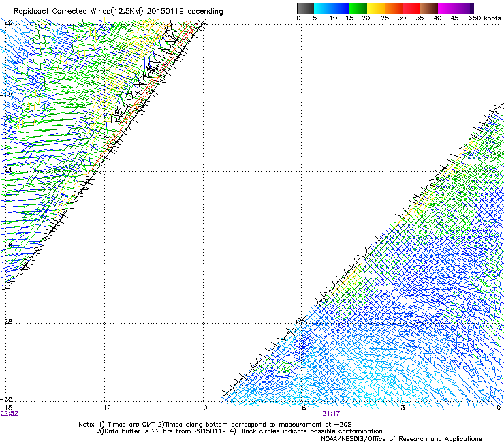Click the orange 25-30 knots legend color
The image size is (504, 443).
coord(394,8)
